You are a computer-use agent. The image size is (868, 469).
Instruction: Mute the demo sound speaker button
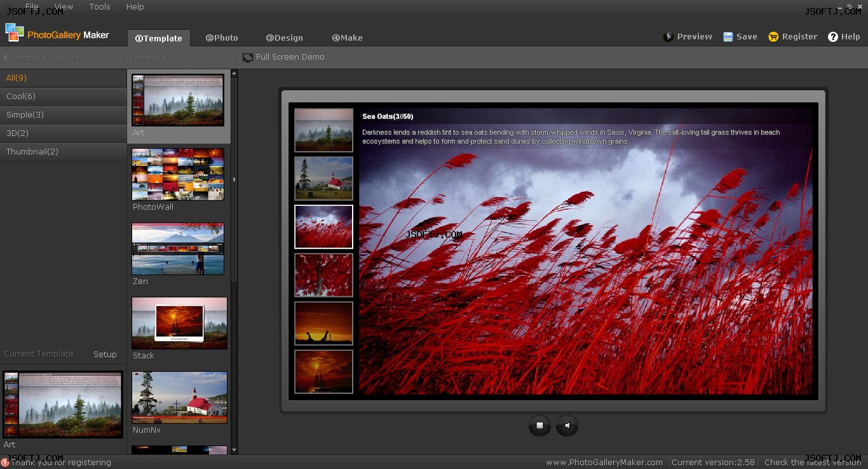click(x=567, y=426)
